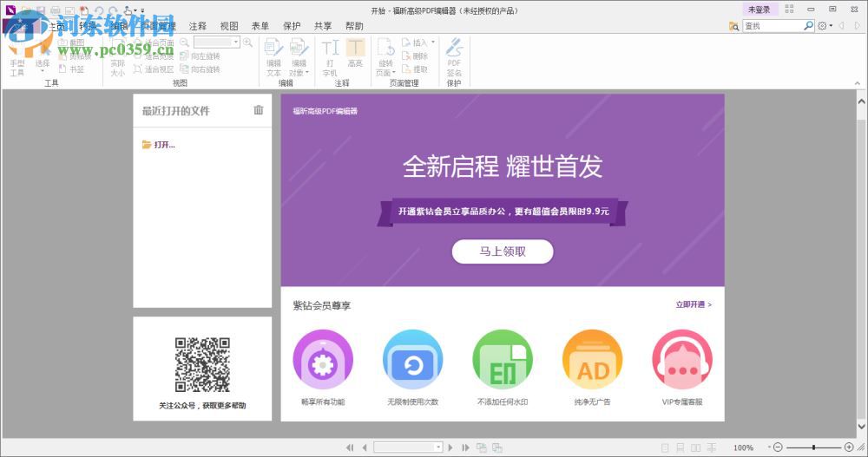Open the 保护 (Protect) ribbon tab

click(292, 26)
